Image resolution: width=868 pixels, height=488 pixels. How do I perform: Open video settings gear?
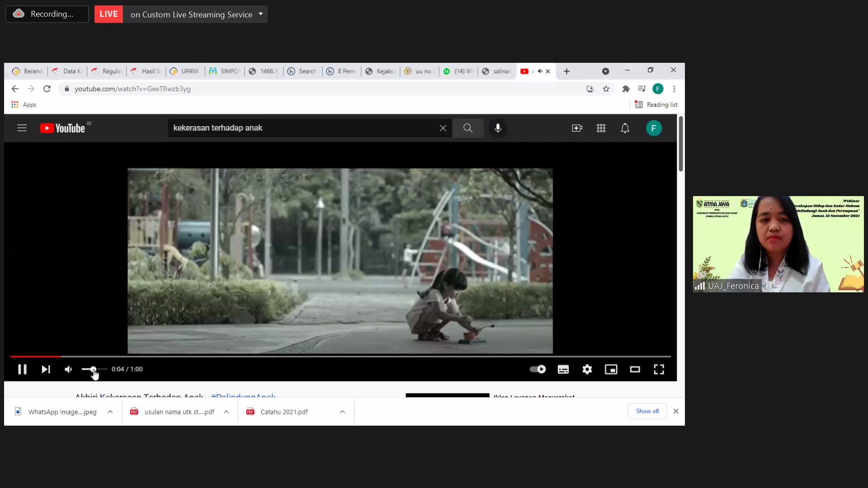click(587, 369)
